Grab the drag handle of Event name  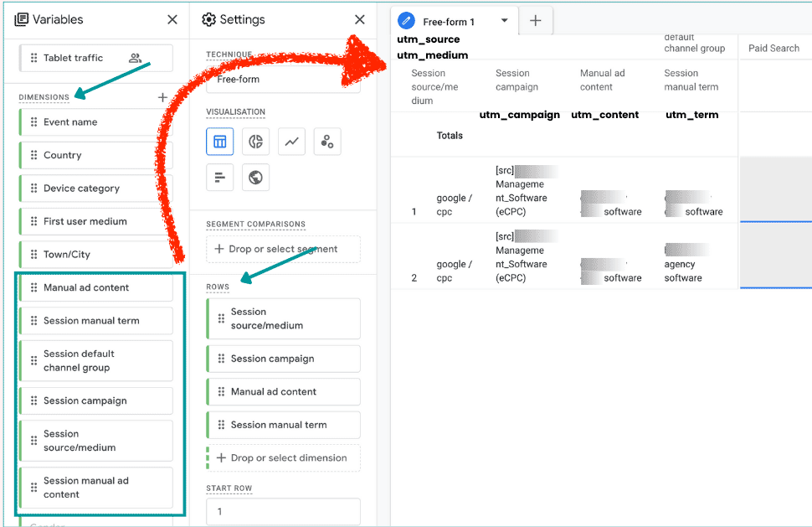coord(33,121)
